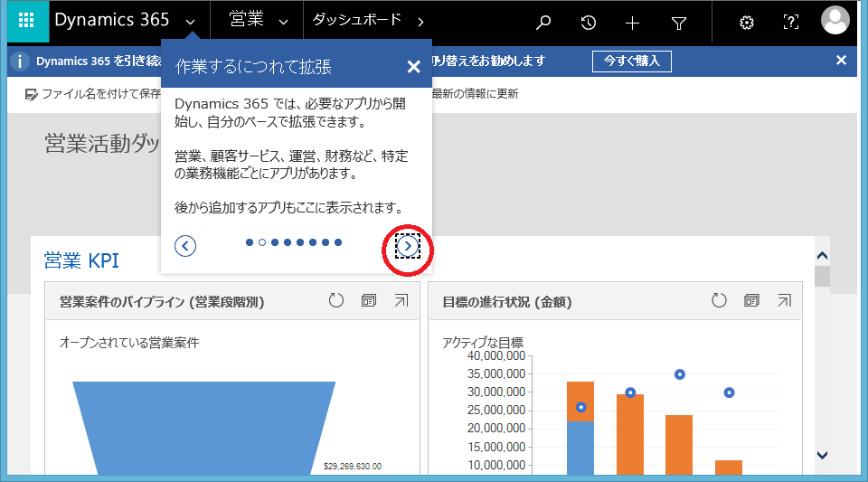The image size is (868, 482).
Task: Enlarge the 目標の進行状況 chart
Action: click(x=785, y=300)
